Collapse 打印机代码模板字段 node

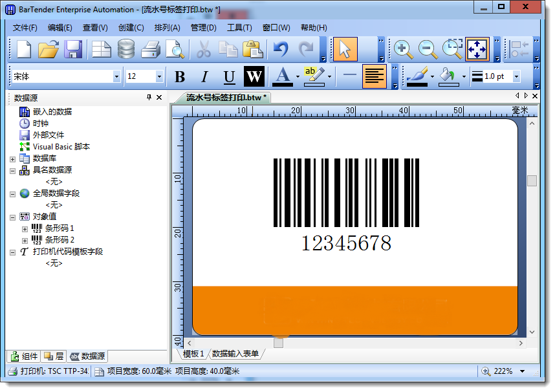click(12, 252)
